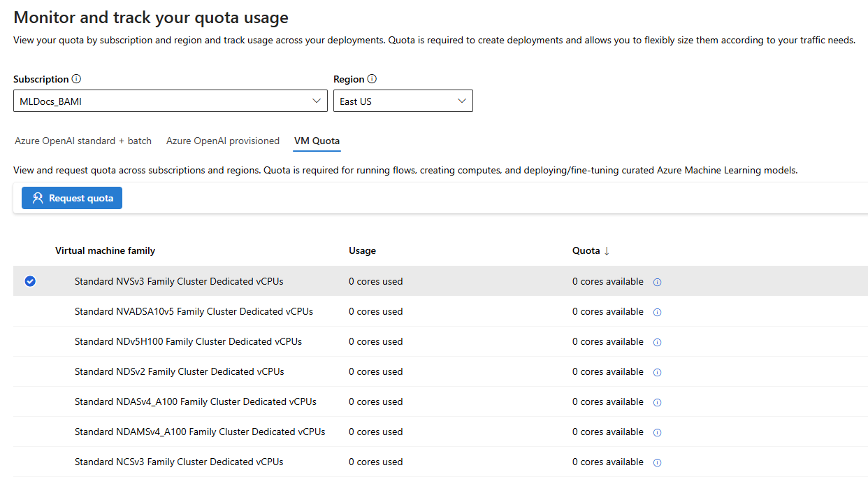Switch to Azure OpenAI provisioned tab
Screen dimensions: 868x477
coord(223,141)
